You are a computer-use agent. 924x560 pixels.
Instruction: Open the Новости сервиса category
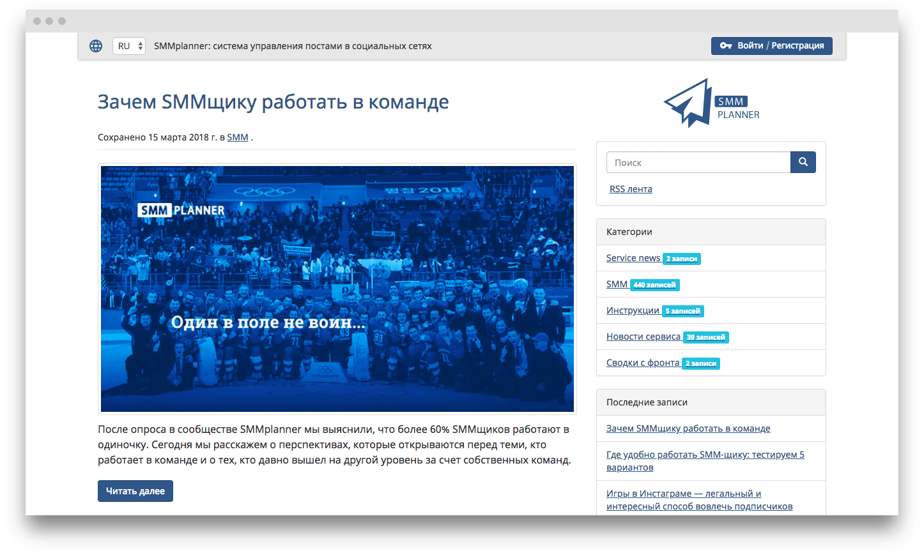coord(643,337)
